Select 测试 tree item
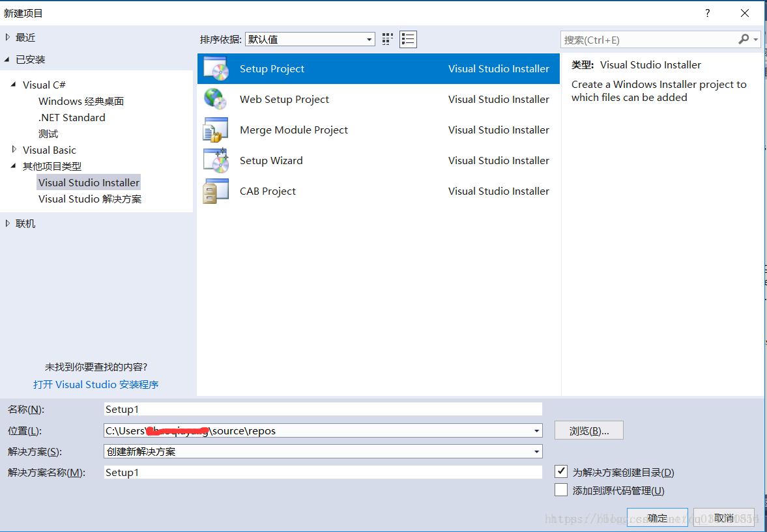Screen dimensions: 767x532 click(x=48, y=133)
